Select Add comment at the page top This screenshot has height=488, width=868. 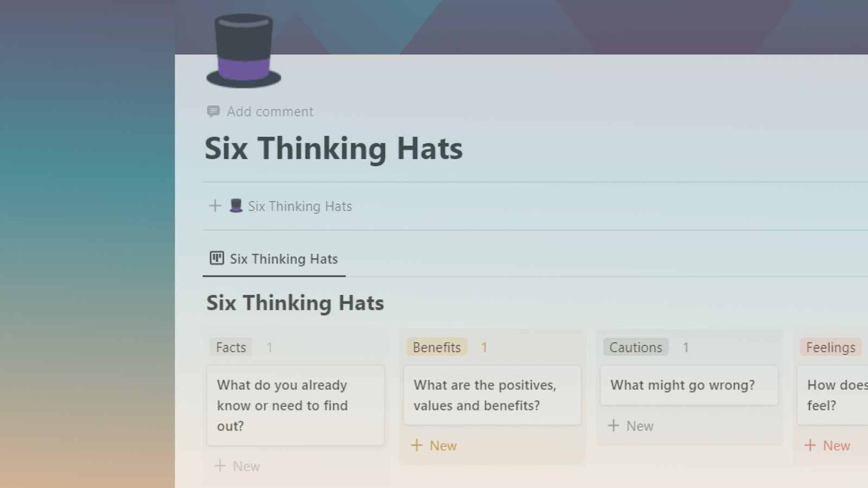[270, 111]
